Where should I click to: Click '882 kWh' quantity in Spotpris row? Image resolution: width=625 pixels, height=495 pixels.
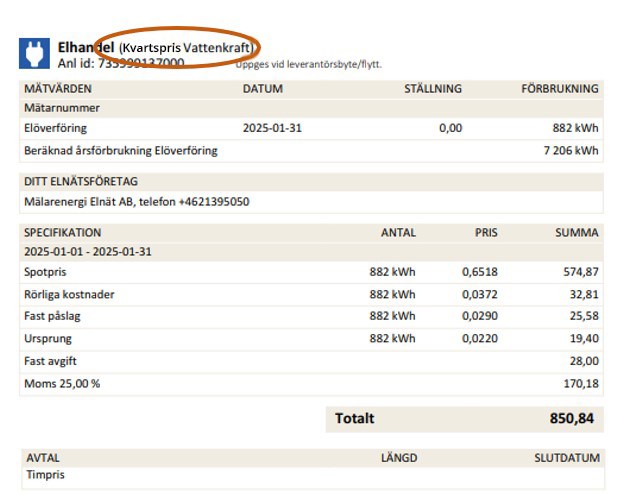pyautogui.click(x=392, y=272)
